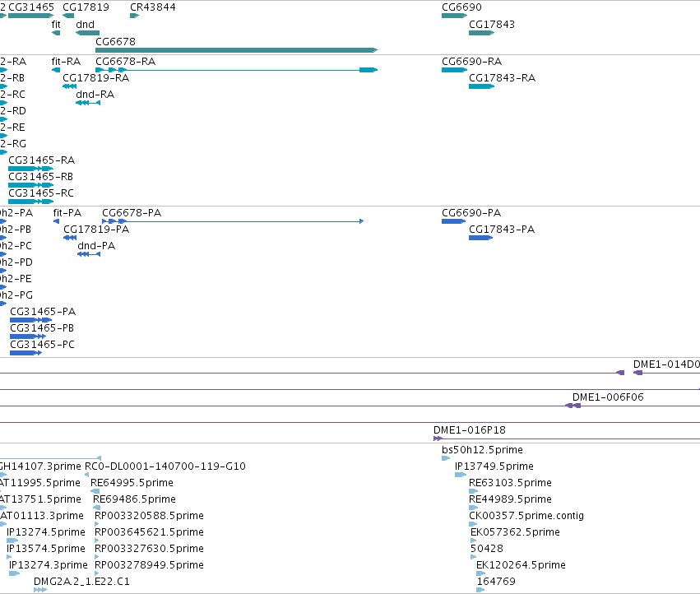This screenshot has height=594, width=700.
Task: Select RC0-DL0001-140700-119-G10 label
Action: [165, 466]
